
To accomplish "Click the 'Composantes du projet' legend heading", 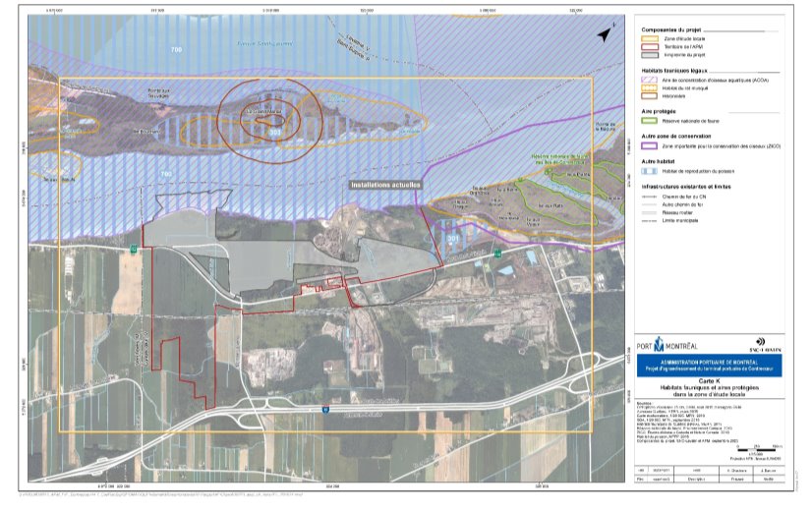I will (670, 30).
